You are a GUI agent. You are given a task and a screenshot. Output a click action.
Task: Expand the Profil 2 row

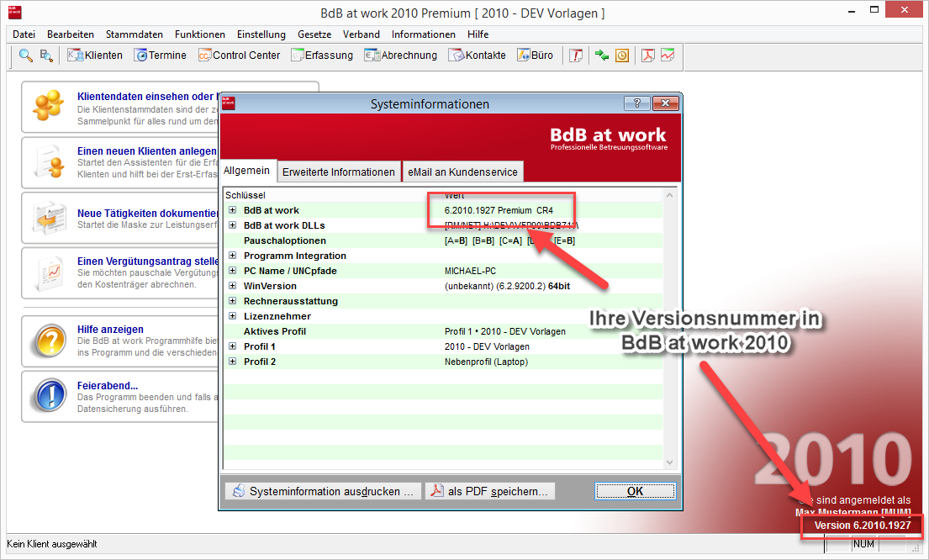click(x=232, y=361)
